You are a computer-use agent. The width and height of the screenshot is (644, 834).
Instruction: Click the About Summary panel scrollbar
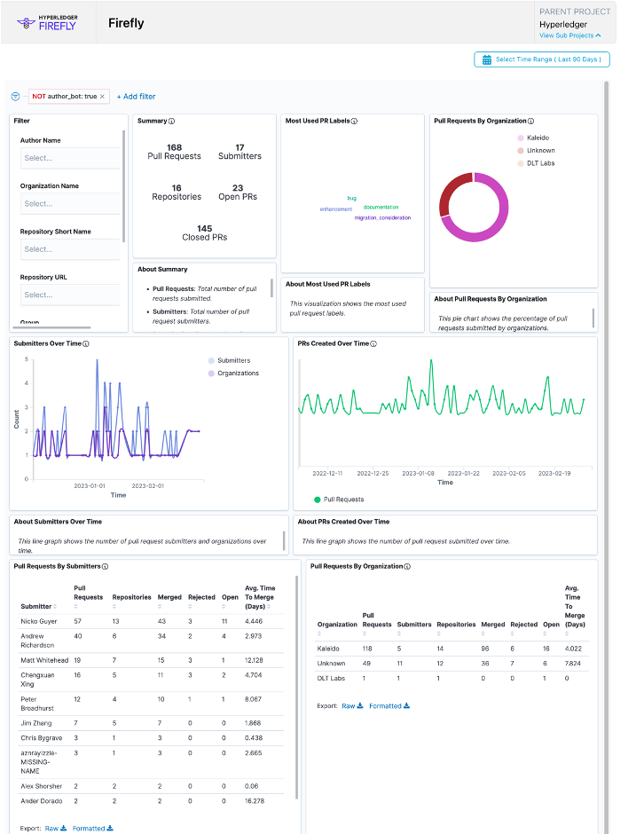(x=271, y=287)
